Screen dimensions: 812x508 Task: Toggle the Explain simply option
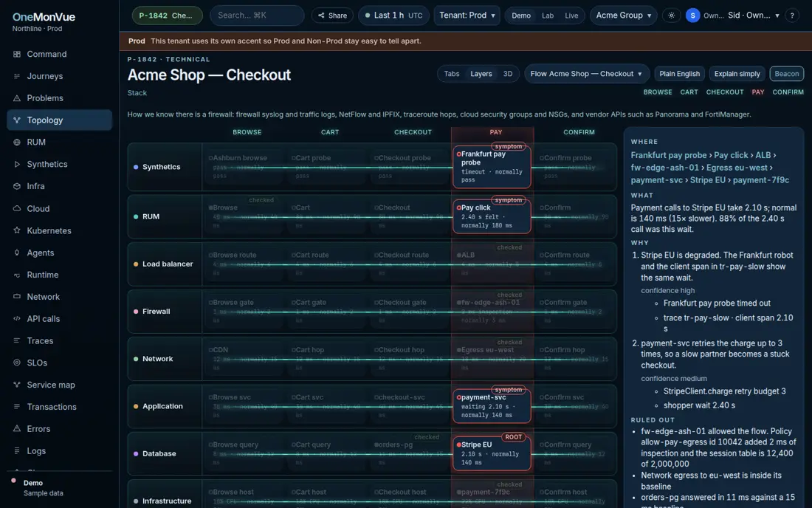[x=737, y=74]
